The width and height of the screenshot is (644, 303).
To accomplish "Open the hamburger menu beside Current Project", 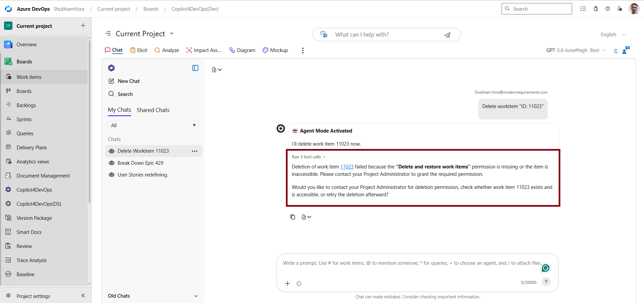I will coord(108,34).
